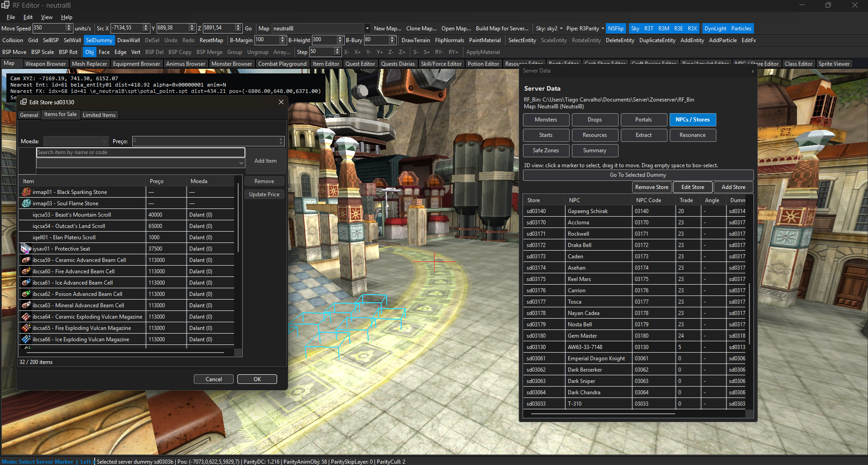868x465 pixels.
Task: Click the Soul Flame Stone item icon
Action: [26, 203]
